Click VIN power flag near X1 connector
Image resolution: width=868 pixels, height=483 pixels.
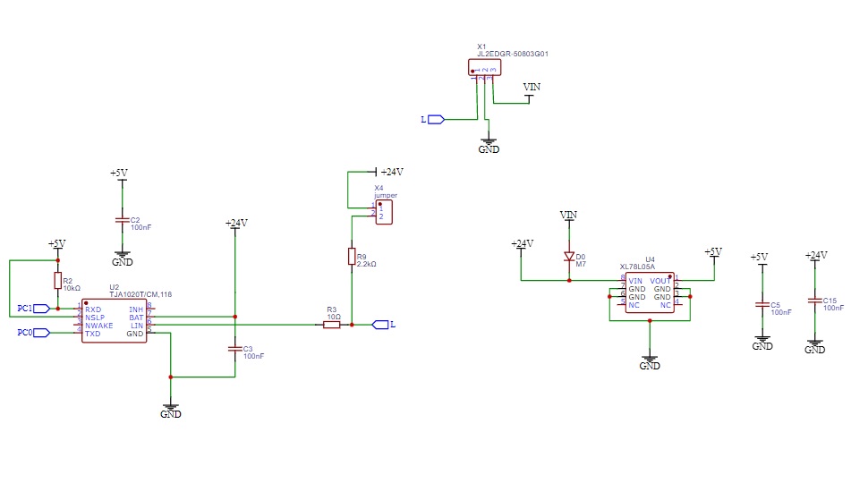[532, 90]
